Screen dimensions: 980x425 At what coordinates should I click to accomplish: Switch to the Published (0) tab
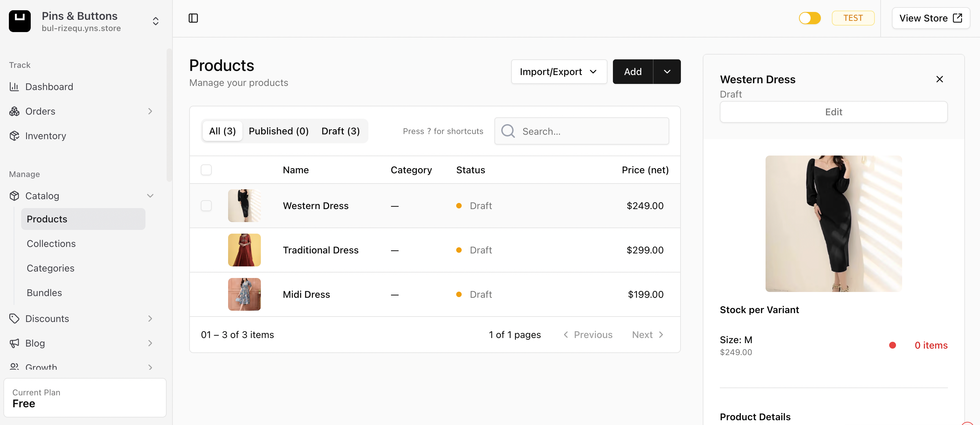pyautogui.click(x=279, y=131)
